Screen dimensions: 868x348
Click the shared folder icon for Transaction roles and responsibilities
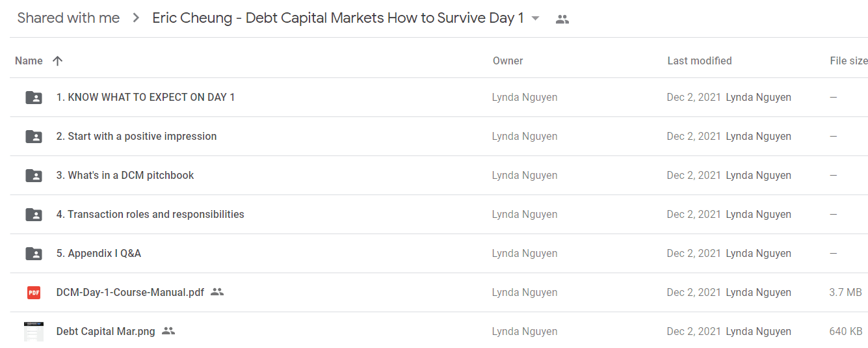(34, 215)
